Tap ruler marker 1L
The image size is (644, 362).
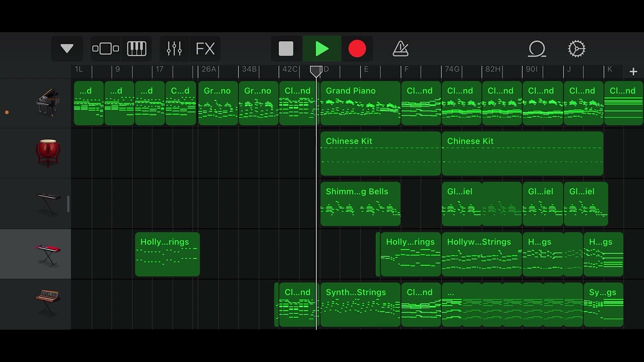(78, 69)
